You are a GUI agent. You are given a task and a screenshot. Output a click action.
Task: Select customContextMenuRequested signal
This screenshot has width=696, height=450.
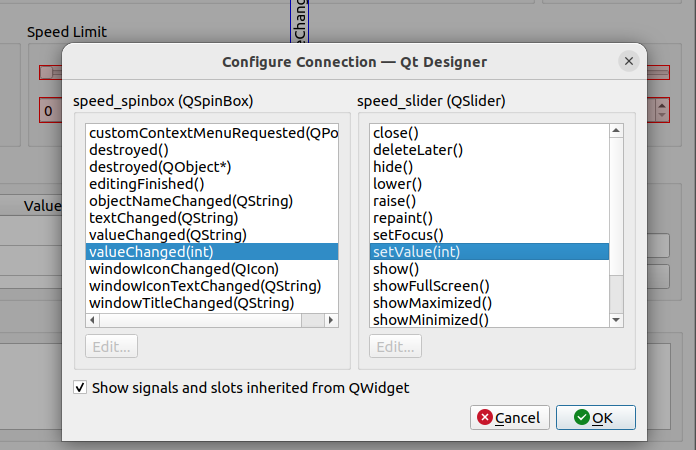click(x=212, y=133)
